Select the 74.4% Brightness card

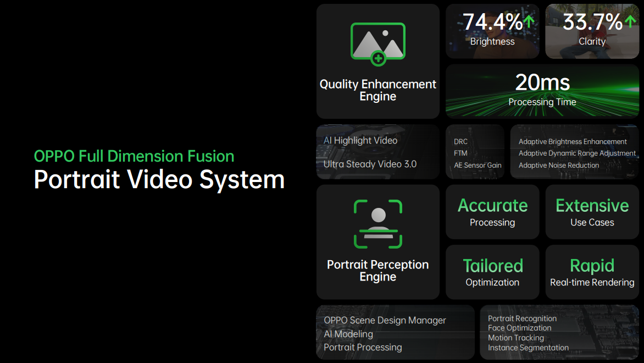click(x=492, y=31)
